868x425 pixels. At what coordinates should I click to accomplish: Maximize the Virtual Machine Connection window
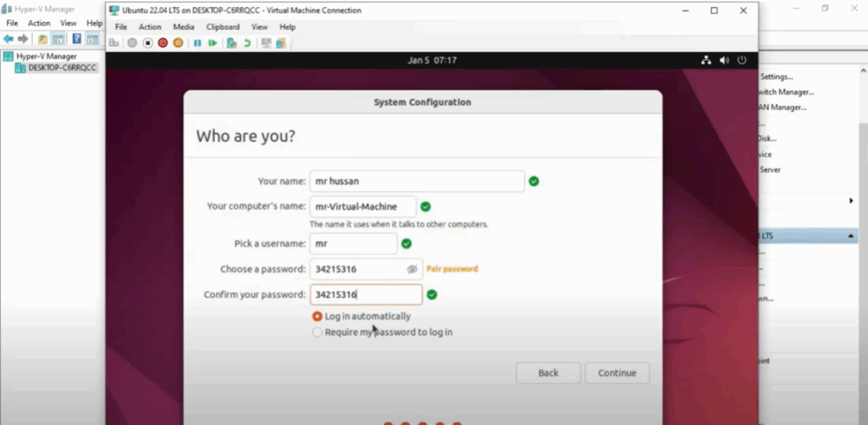coord(714,10)
